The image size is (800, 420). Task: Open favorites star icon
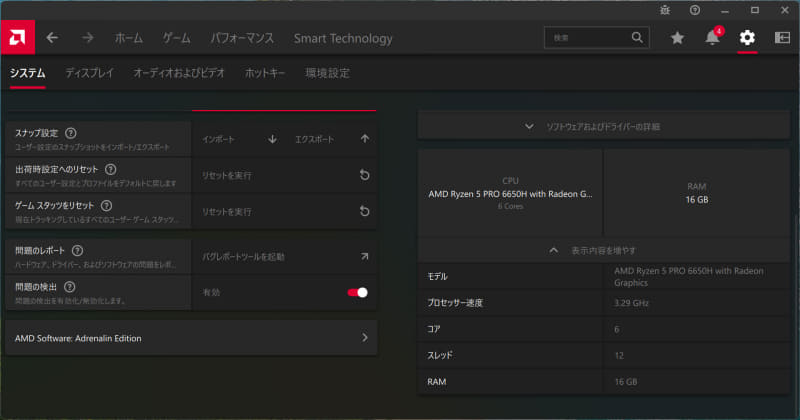pos(677,38)
